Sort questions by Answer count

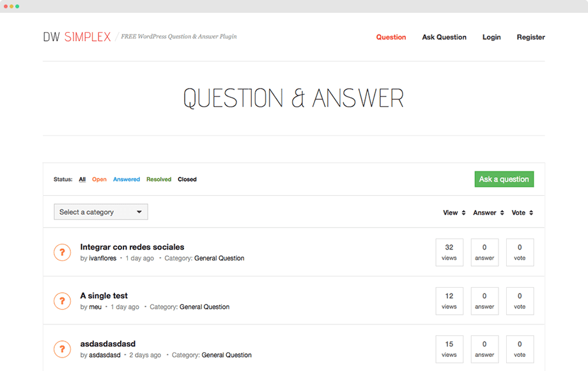488,213
